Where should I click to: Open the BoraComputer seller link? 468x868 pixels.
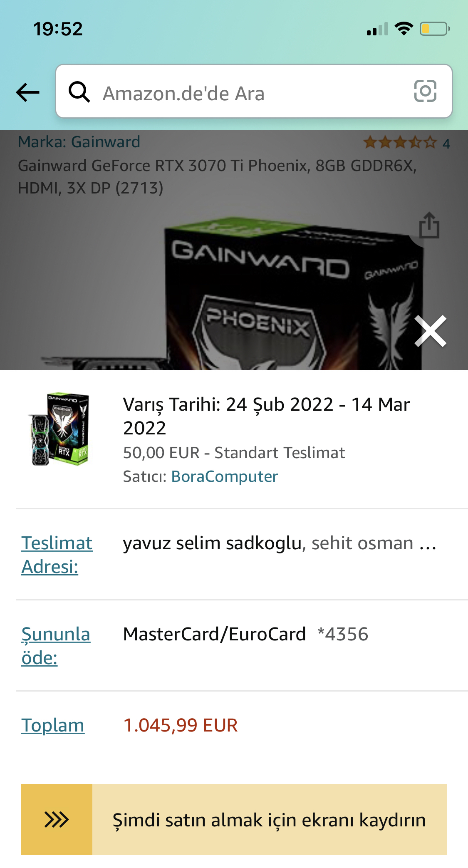point(225,476)
